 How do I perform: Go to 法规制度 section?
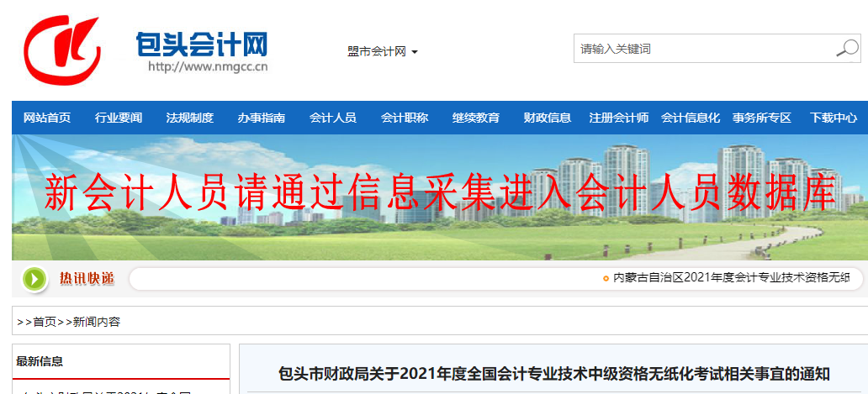[190, 118]
